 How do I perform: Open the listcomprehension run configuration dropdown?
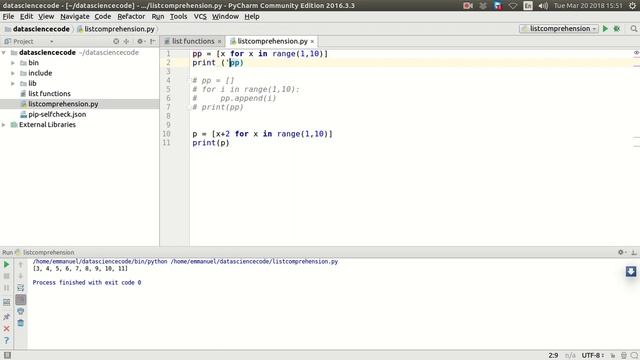pyautogui.click(x=559, y=29)
